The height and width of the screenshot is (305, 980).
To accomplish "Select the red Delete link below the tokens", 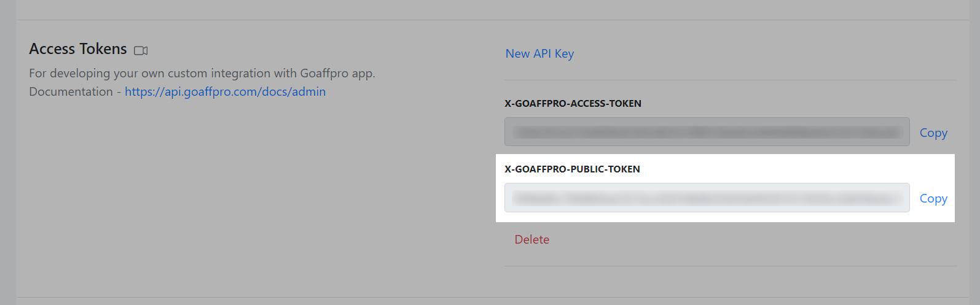I will pyautogui.click(x=531, y=239).
